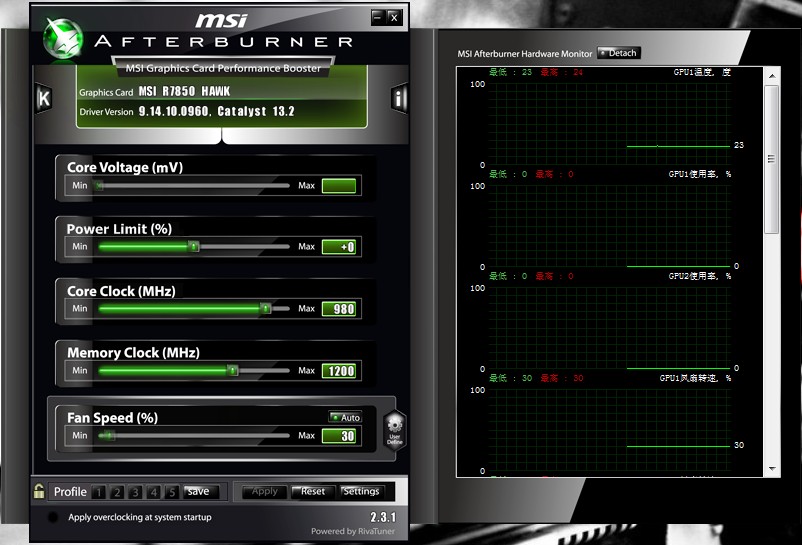This screenshot has height=545, width=802.
Task: Select profile slot 2
Action: (x=117, y=492)
